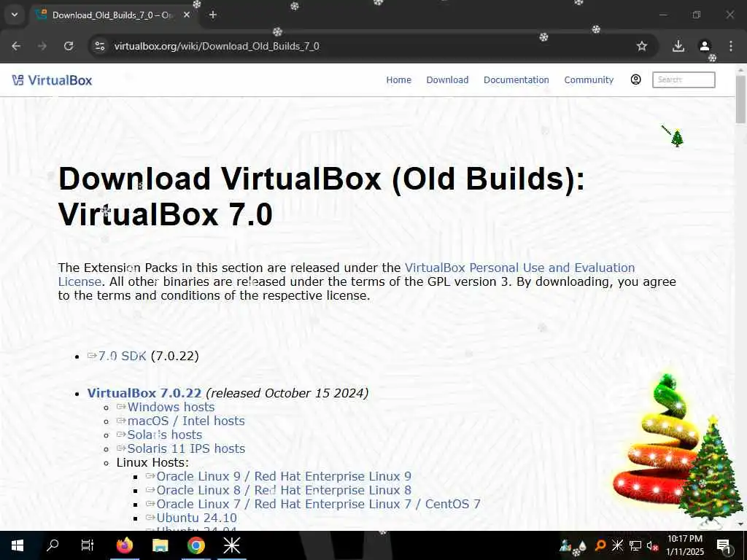The image size is (747, 560).
Task: Open File Explorer from the taskbar
Action: [160, 545]
